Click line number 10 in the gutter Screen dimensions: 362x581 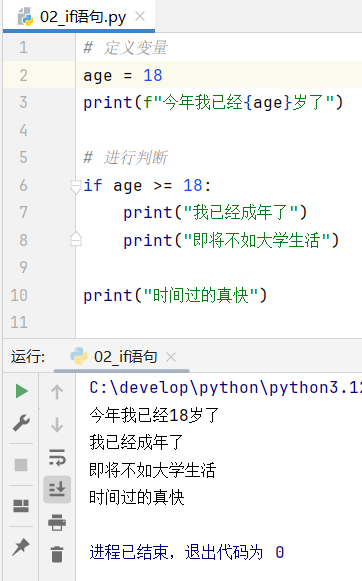pyautogui.click(x=19, y=295)
